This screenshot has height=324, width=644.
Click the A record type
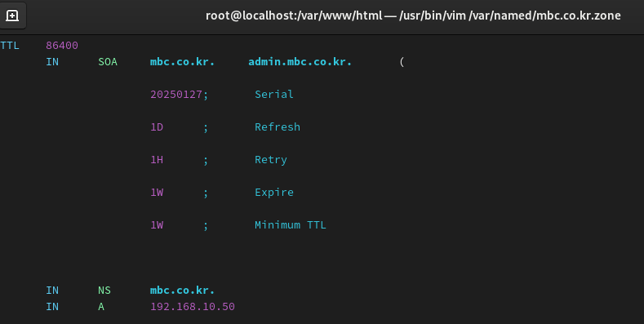(x=101, y=307)
